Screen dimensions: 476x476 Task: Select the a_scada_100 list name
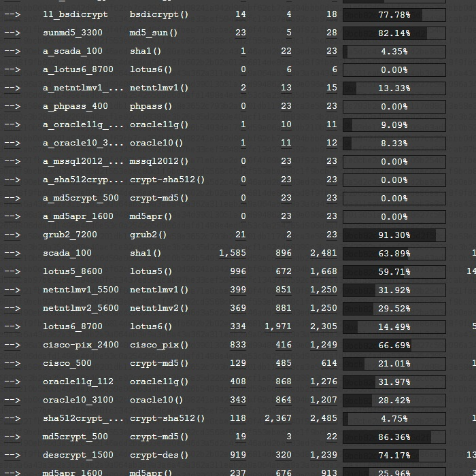click(x=72, y=51)
